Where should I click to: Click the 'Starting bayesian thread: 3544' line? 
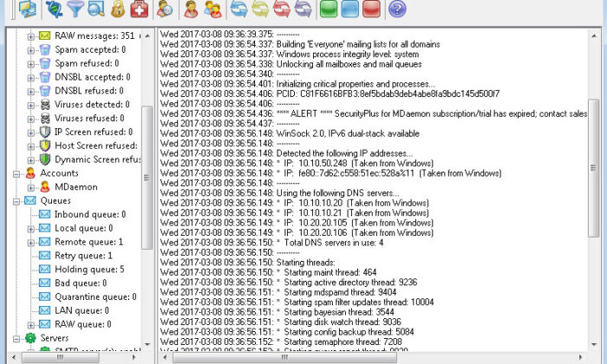coord(277,312)
